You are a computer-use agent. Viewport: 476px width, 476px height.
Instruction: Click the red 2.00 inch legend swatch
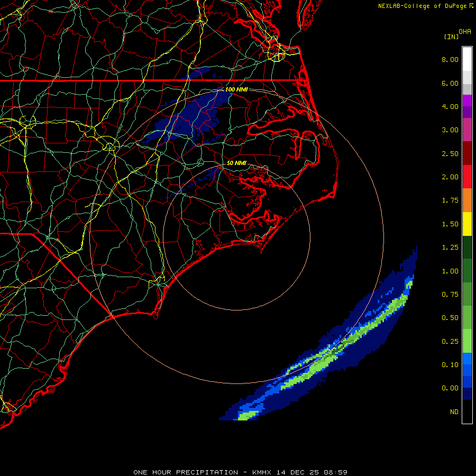pos(467,177)
